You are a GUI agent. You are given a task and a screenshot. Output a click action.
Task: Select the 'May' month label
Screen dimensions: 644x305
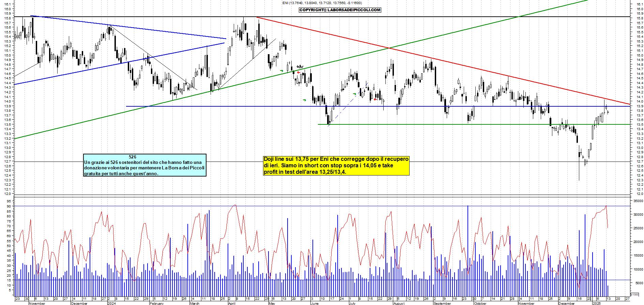click(272, 303)
